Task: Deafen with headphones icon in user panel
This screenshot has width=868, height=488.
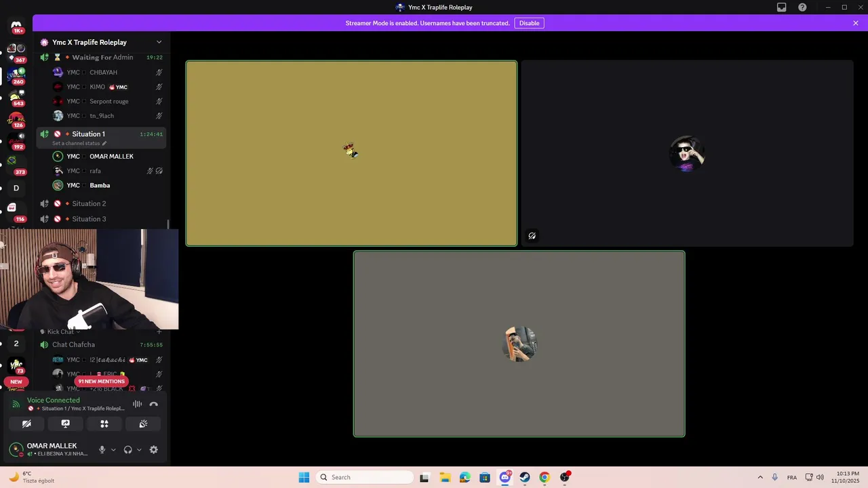Action: [x=127, y=449]
